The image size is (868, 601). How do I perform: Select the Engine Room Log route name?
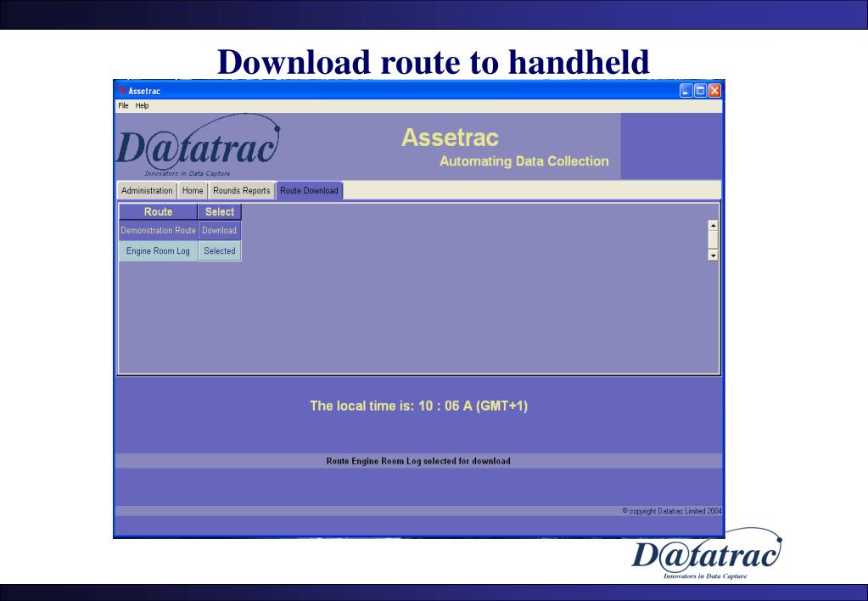pyautogui.click(x=159, y=251)
